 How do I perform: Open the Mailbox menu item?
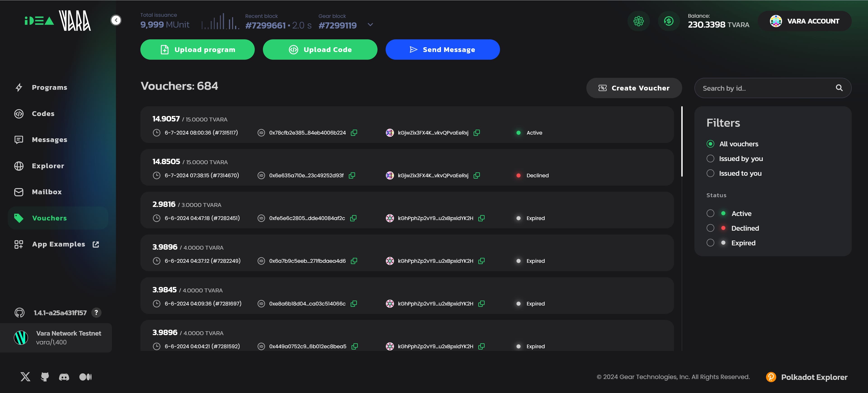(x=47, y=192)
